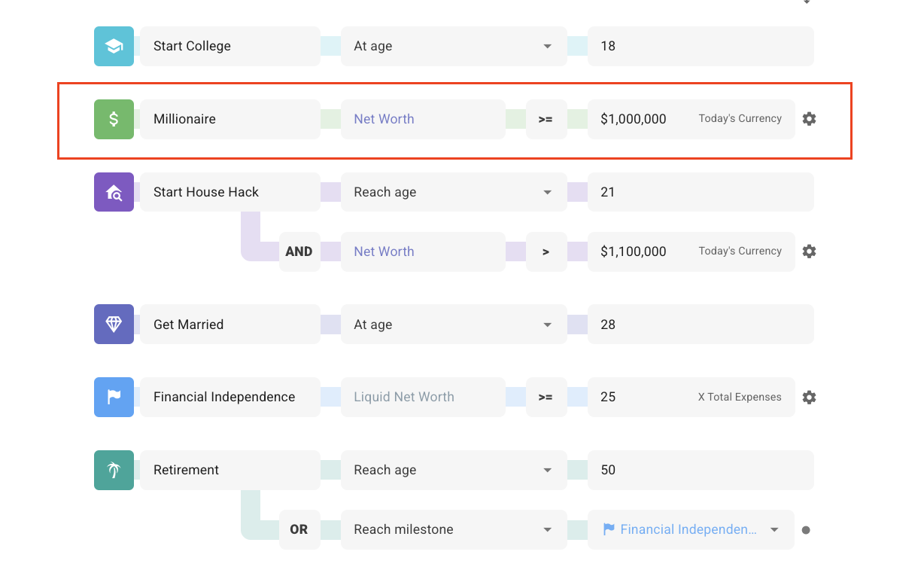Image resolution: width=924 pixels, height=576 pixels.
Task: Open the At age dropdown for Start College
Action: pyautogui.click(x=454, y=46)
